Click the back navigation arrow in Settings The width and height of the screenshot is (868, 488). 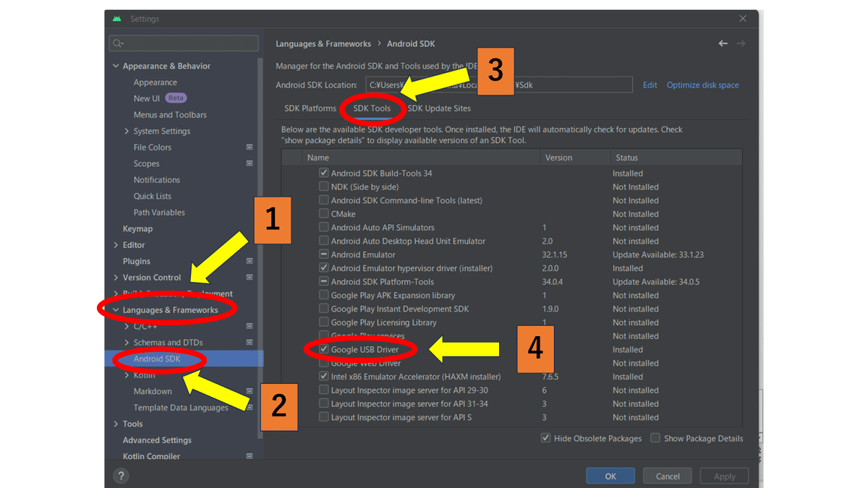tap(723, 43)
